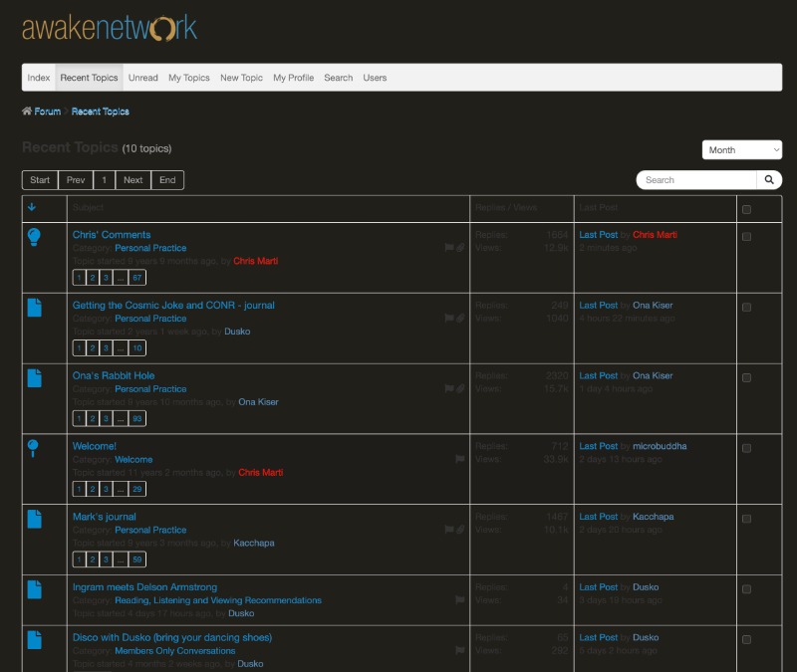The height and width of the screenshot is (672, 797).
Task: Click the magnifying glass search button
Action: [x=769, y=180]
